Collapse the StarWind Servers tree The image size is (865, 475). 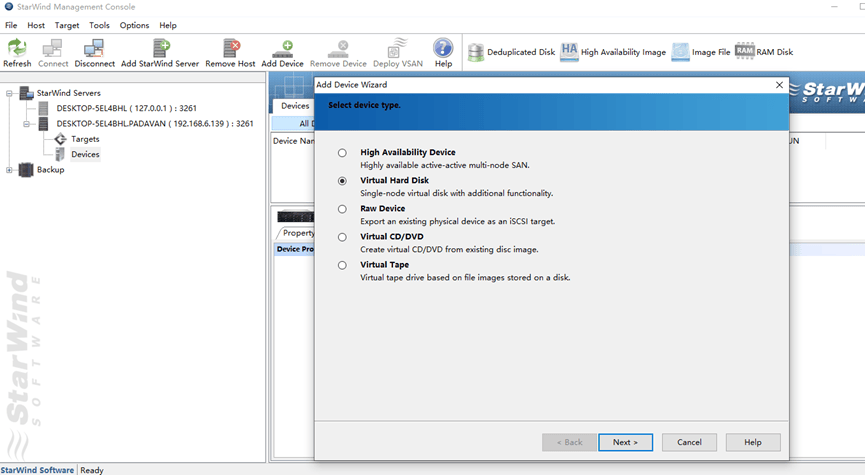pyautogui.click(x=9, y=93)
